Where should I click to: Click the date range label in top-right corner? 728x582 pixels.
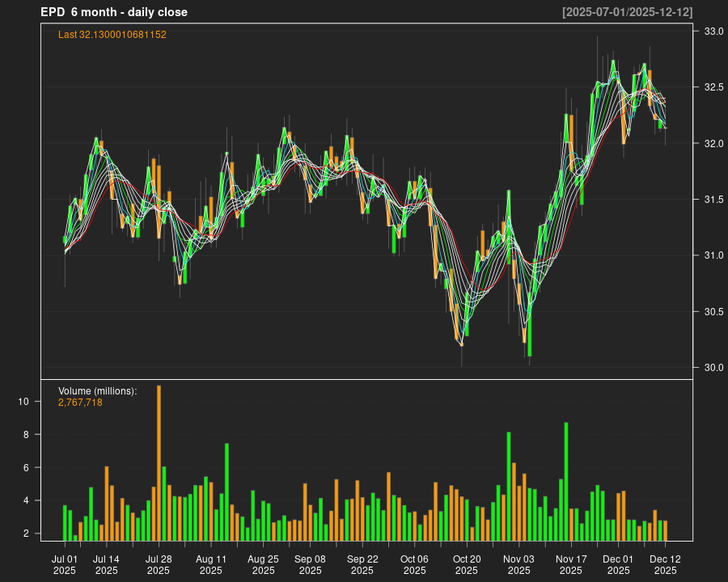click(627, 12)
